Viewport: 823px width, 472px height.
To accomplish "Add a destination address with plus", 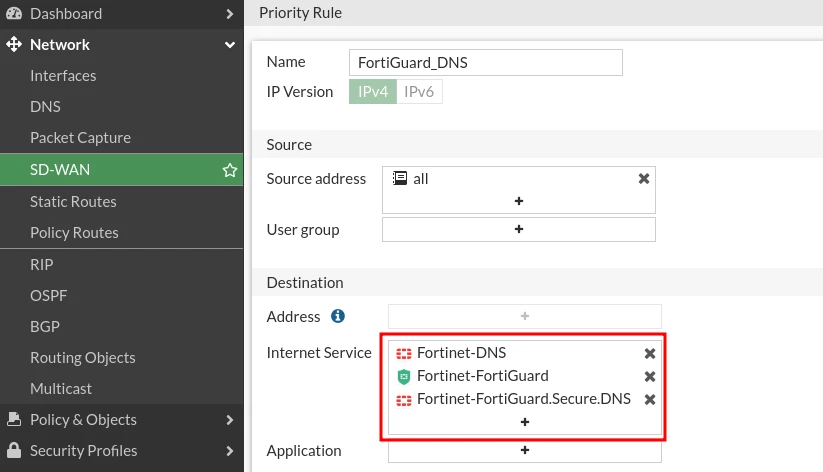I will 524,316.
